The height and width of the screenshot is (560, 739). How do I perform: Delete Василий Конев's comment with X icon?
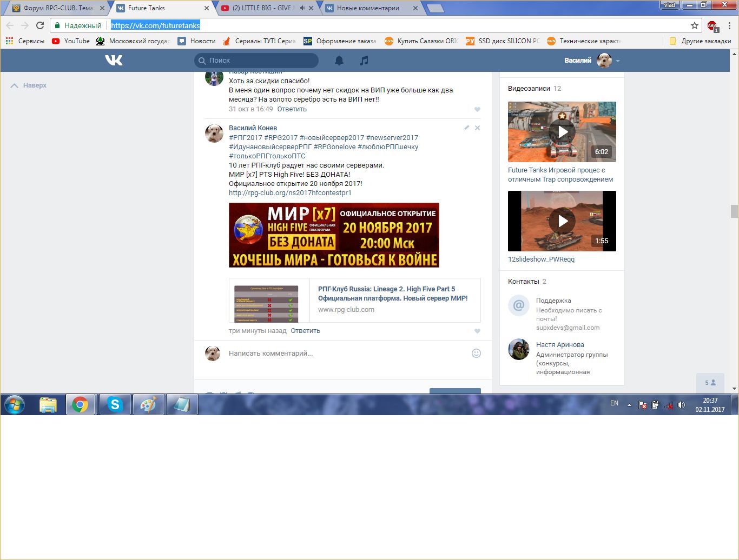point(477,128)
